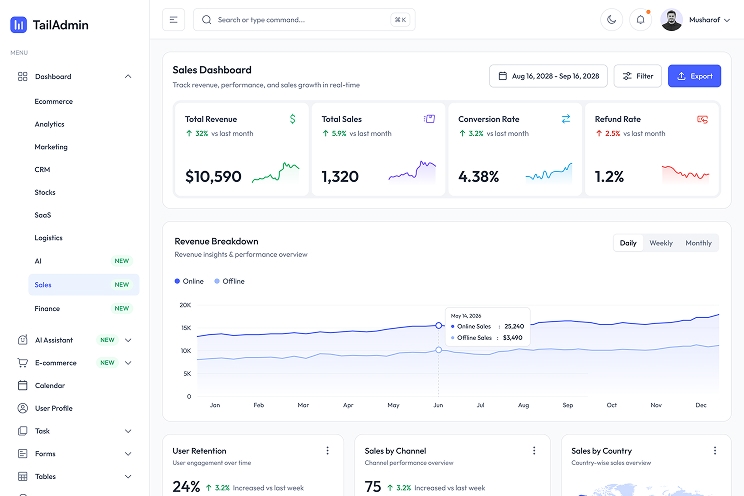The height and width of the screenshot is (496, 744).
Task: Click the User Profile icon in sidebar
Action: tap(22, 408)
